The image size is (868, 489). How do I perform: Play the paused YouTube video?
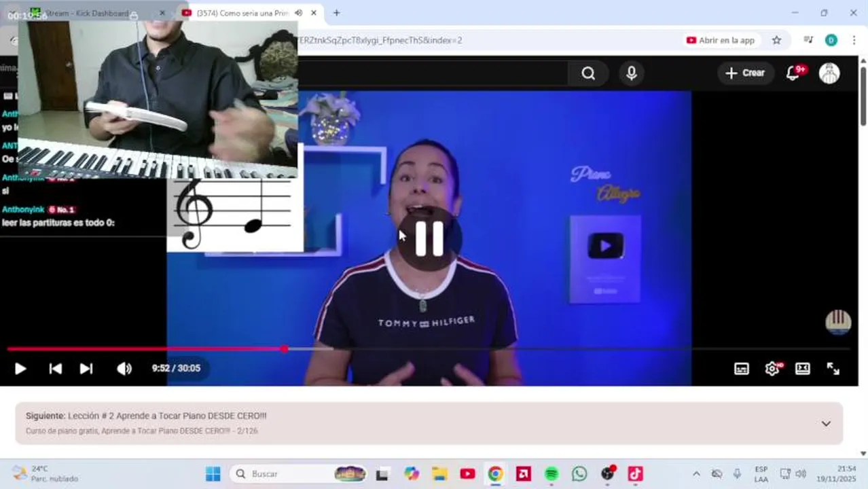pos(20,368)
